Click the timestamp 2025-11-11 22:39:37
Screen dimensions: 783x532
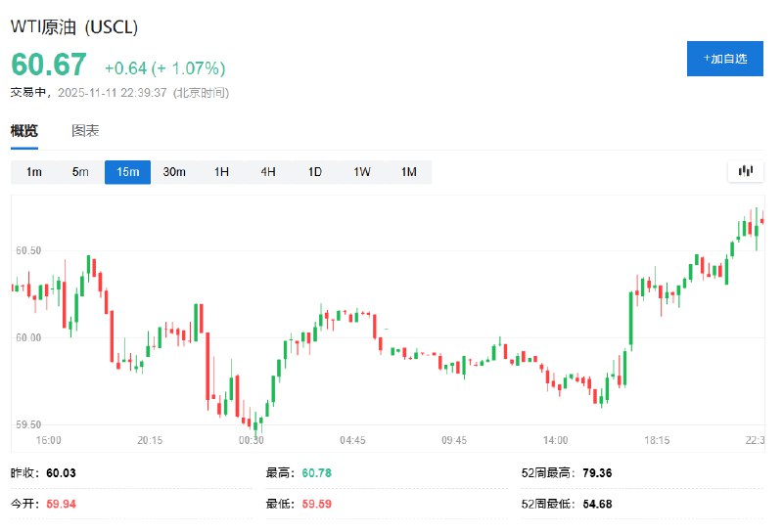click(113, 93)
